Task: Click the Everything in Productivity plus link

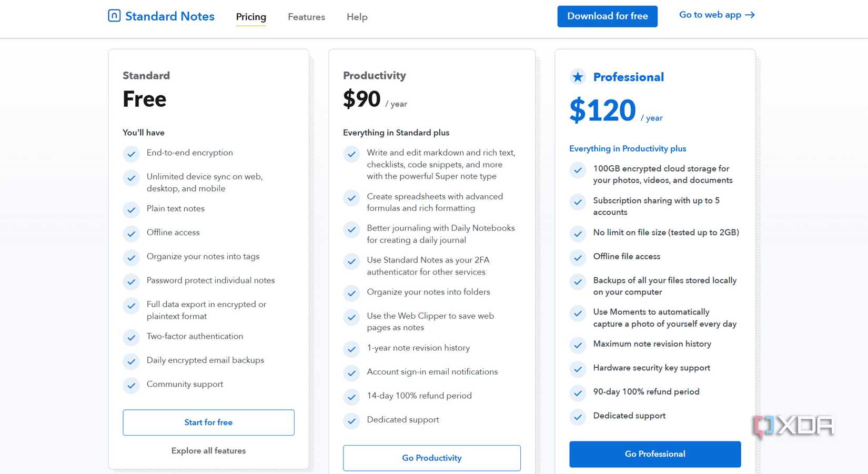Action: 628,148
